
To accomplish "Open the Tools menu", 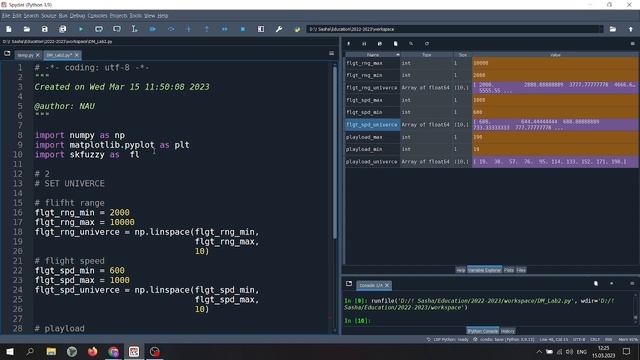I will [x=136, y=16].
